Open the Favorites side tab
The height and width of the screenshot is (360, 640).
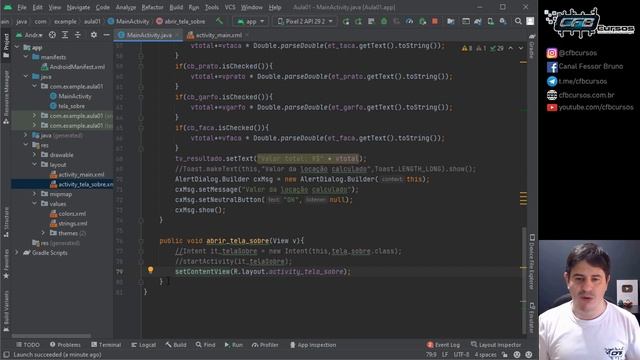click(x=6, y=264)
